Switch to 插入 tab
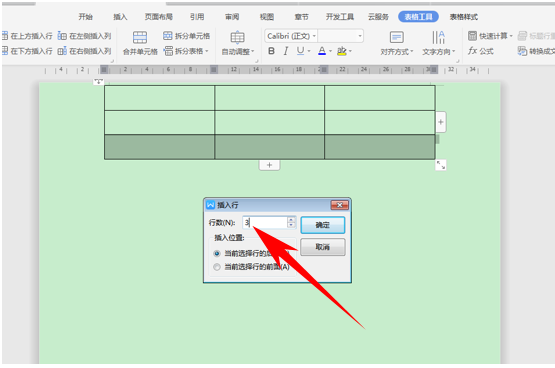Viewport: 555px width, 368px height. 120,17
